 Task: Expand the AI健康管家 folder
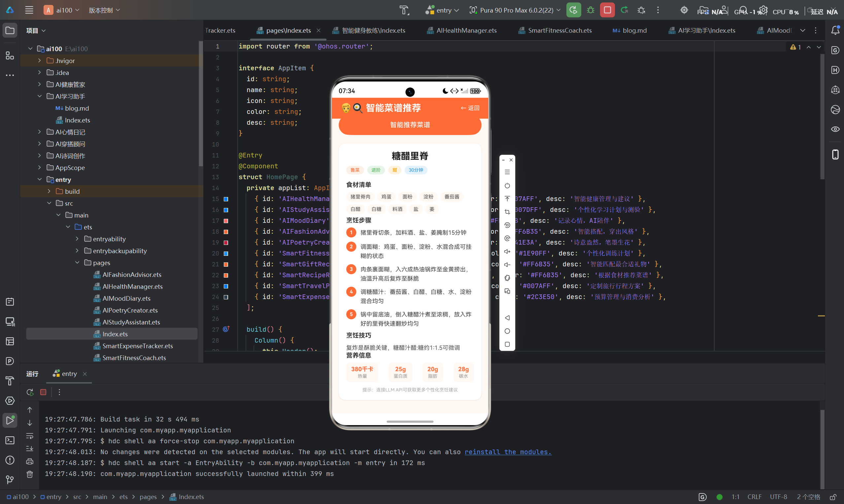(x=39, y=84)
